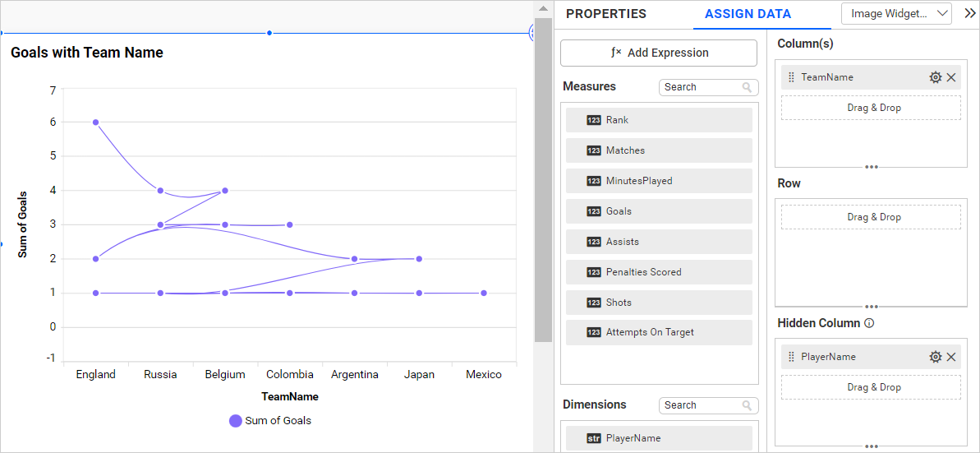Image resolution: width=980 pixels, height=453 pixels.
Task: Click the Add Expression button
Action: click(659, 53)
